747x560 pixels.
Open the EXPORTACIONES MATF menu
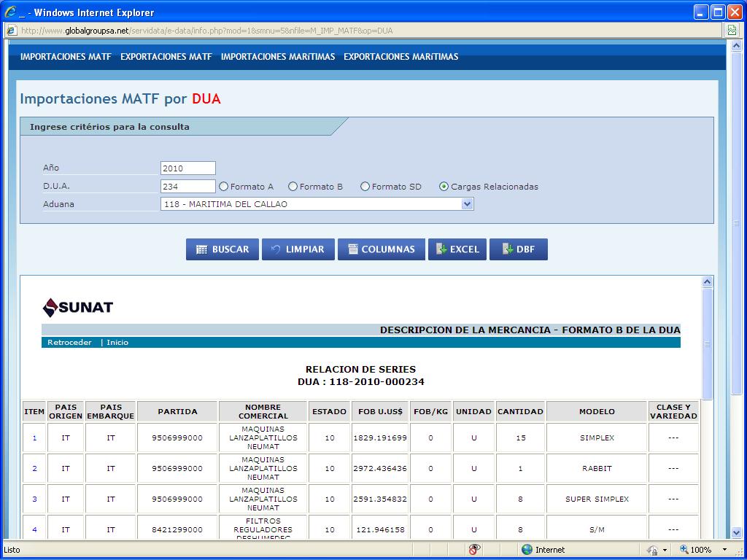[166, 57]
